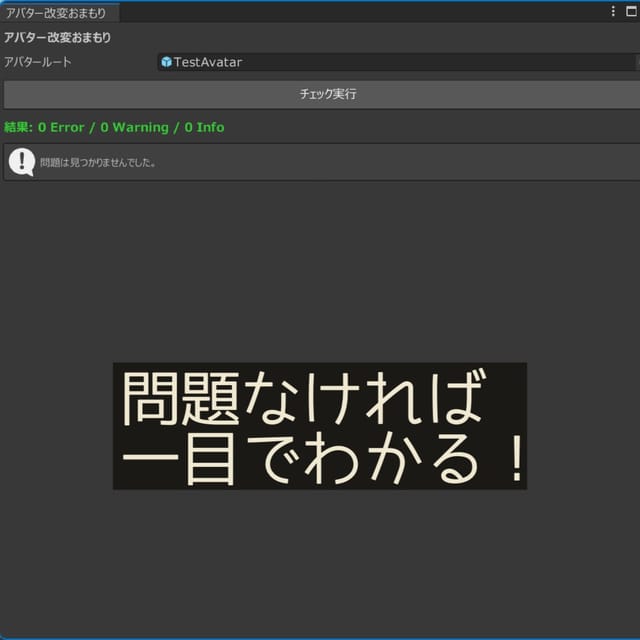Click the exclamation speech bubble icon

(x=22, y=161)
